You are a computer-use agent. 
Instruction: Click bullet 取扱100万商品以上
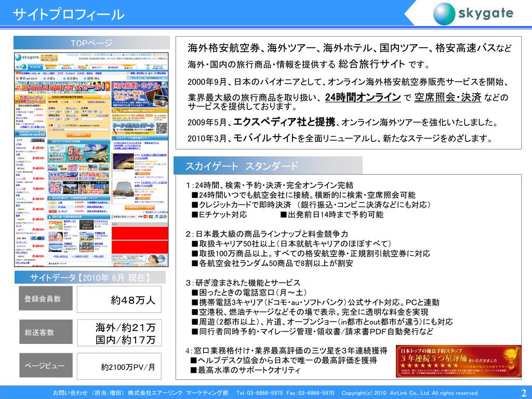(311, 254)
